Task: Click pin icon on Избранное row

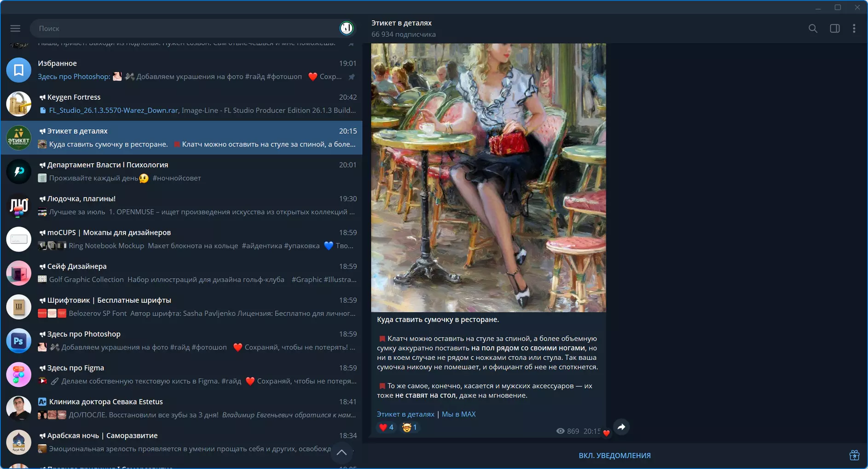Action: pos(352,77)
